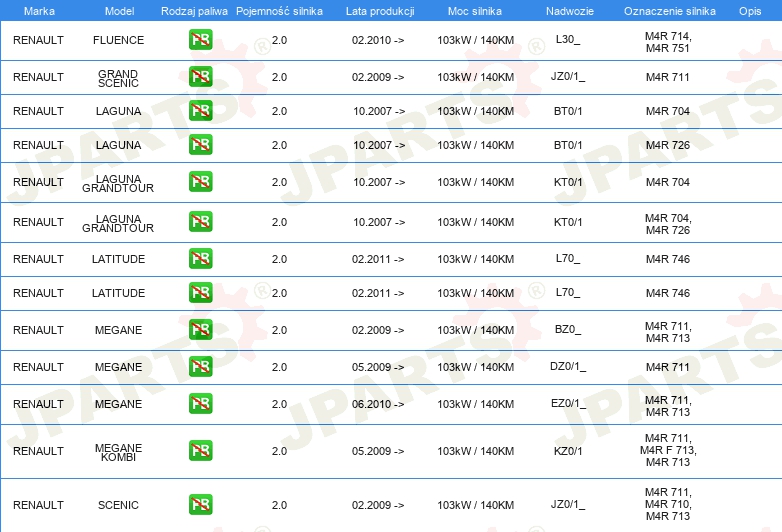Click 02.2009 -> in the MEGANE BZ0_ row
Viewport: 782px width, 532px height.
[x=378, y=330]
